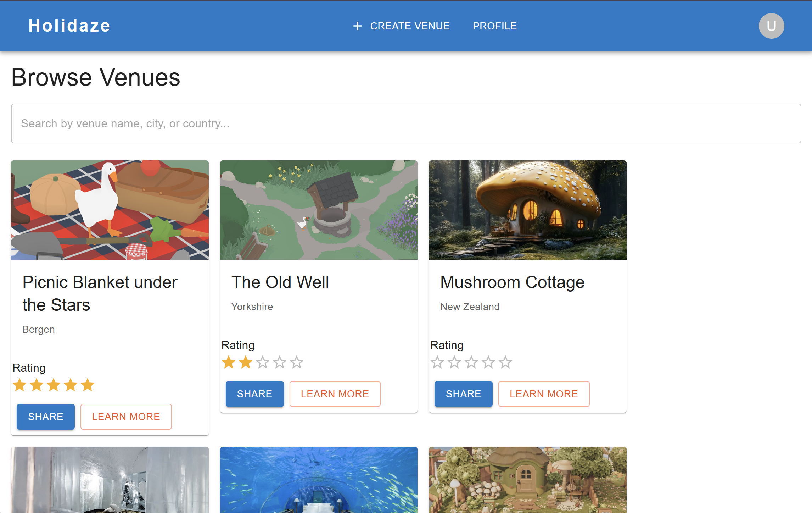Open The Old Well image
This screenshot has height=513, width=812.
tap(319, 210)
